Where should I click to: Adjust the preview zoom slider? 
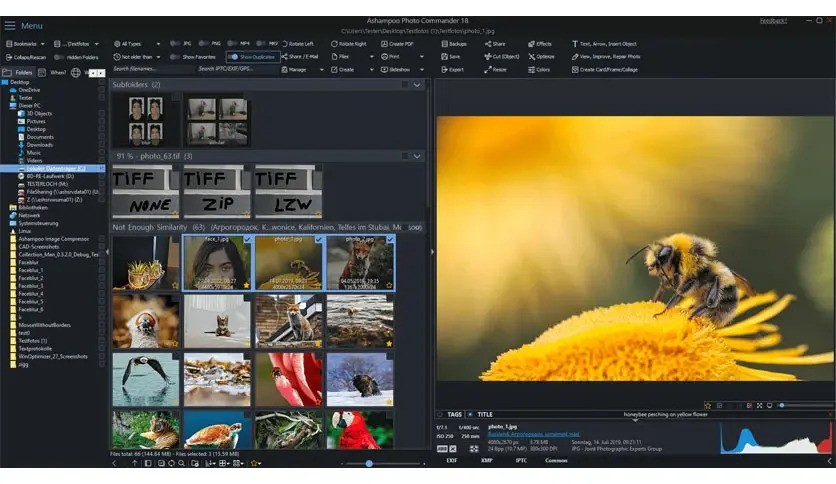pyautogui.click(x=782, y=406)
